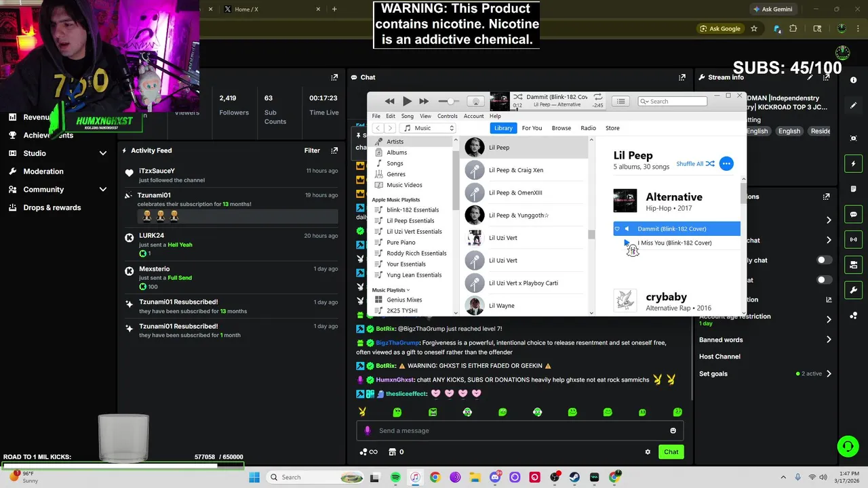Select artist Lil Wayne in list
The image size is (868, 488).
pyautogui.click(x=501, y=306)
